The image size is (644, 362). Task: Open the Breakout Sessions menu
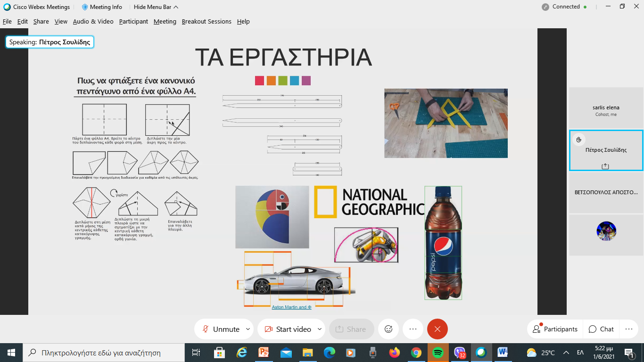pyautogui.click(x=206, y=22)
